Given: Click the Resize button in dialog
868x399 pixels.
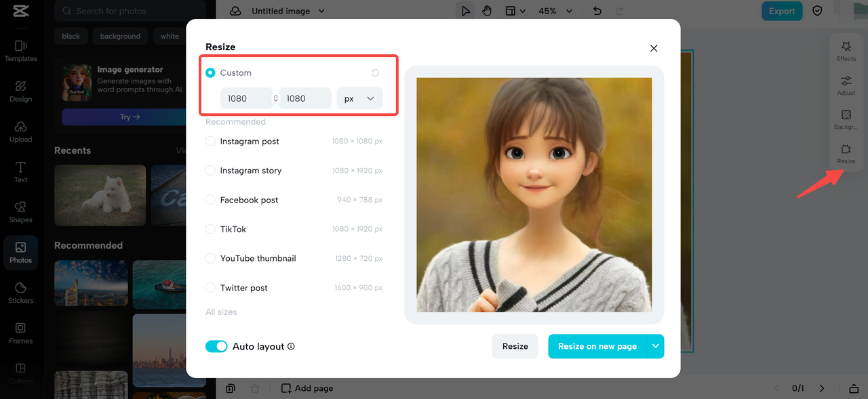Looking at the screenshot, I should 515,346.
